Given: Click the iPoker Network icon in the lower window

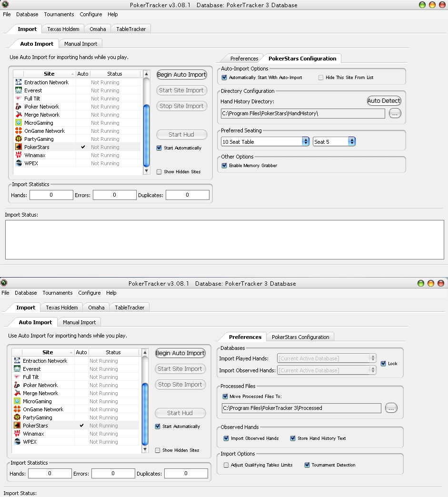Looking at the screenshot, I should 17,385.
